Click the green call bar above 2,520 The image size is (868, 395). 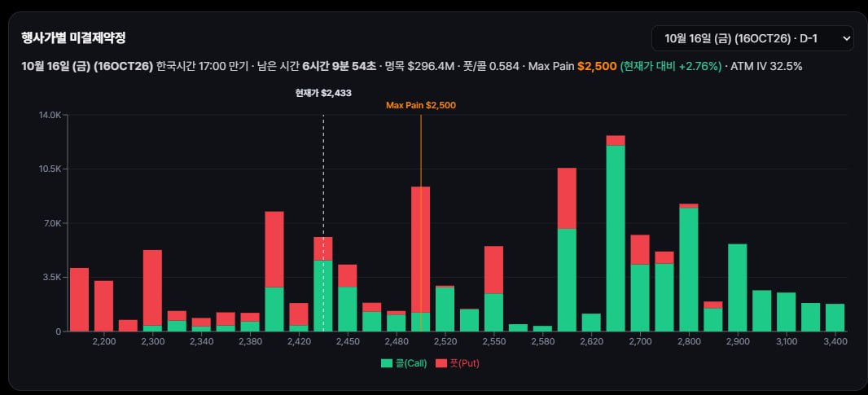445,309
